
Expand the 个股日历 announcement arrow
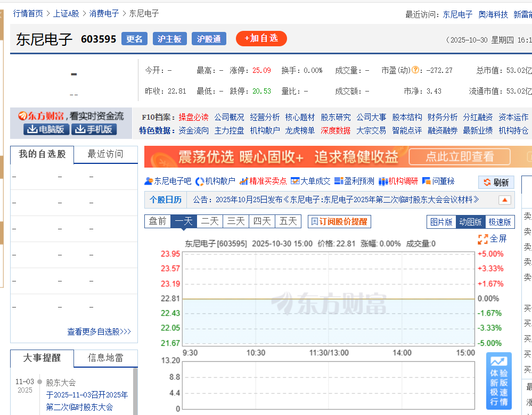tap(504, 200)
